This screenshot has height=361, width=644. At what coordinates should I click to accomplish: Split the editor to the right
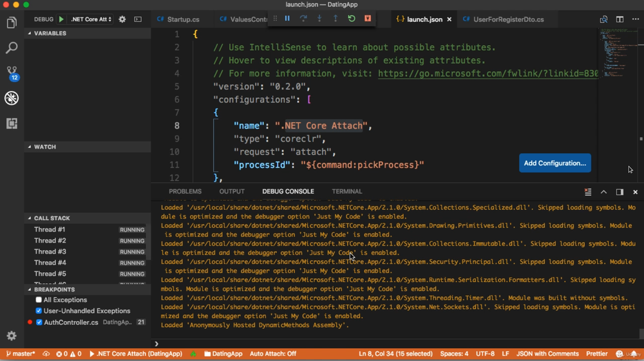(620, 19)
